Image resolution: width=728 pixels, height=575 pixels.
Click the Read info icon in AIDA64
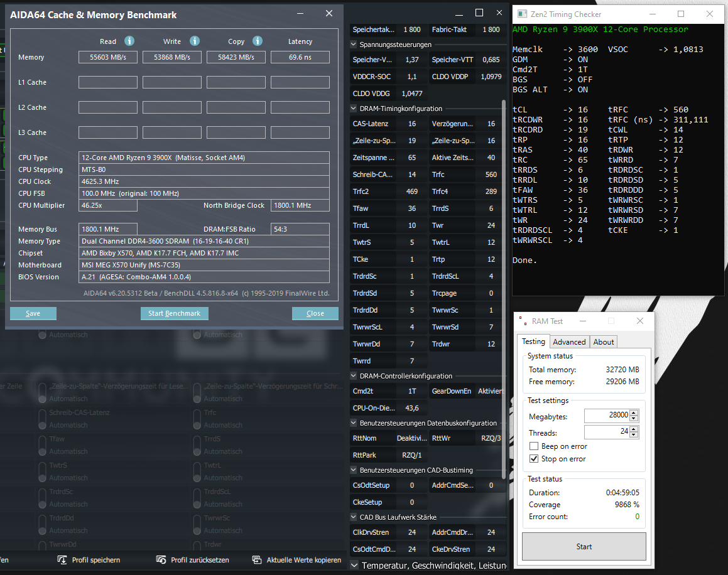tap(129, 41)
